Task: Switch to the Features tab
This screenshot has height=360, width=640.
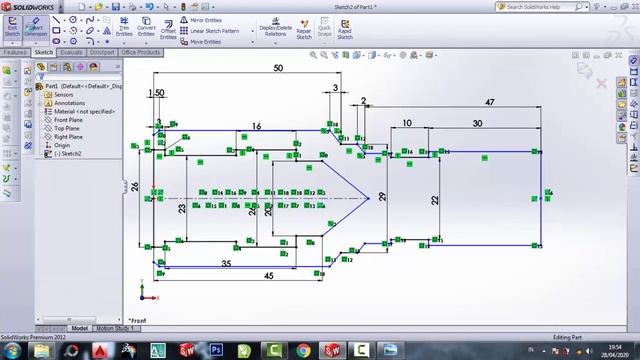Action: [x=15, y=52]
